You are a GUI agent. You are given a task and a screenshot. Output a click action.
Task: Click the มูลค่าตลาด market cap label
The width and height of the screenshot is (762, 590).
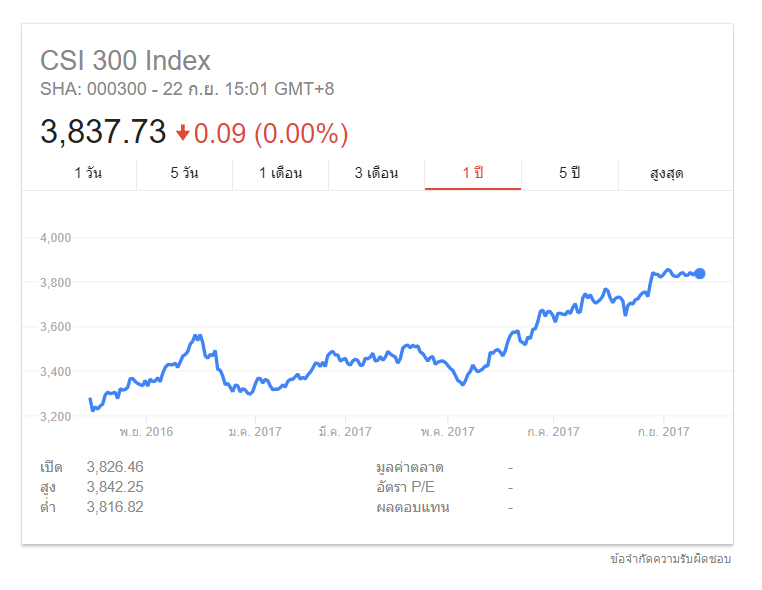click(x=410, y=467)
